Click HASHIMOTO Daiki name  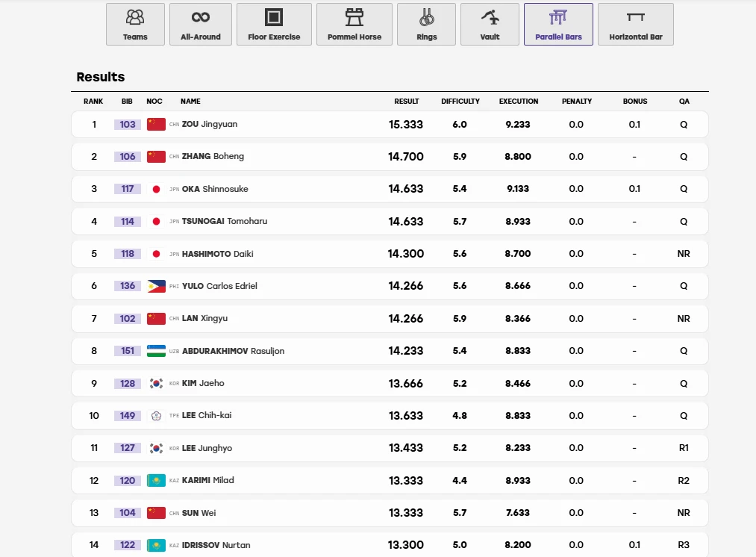click(217, 254)
